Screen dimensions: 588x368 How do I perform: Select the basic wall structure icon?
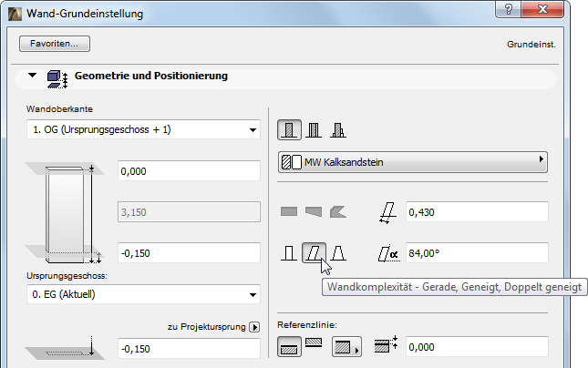[289, 130]
